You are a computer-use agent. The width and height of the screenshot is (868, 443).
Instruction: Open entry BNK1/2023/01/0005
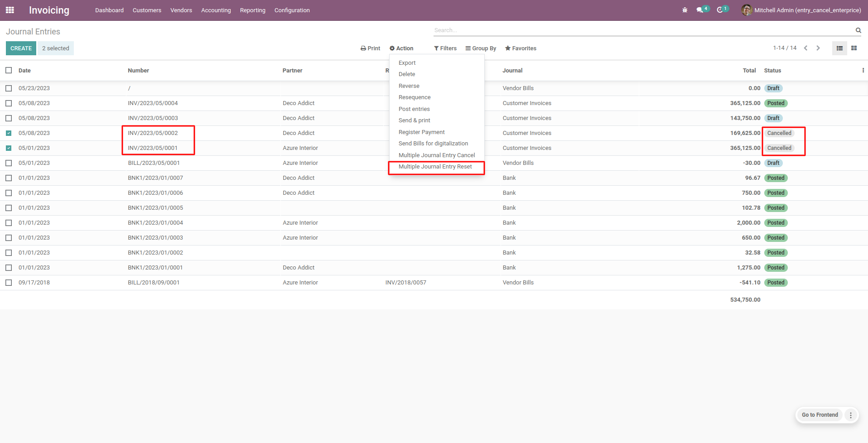pos(155,208)
